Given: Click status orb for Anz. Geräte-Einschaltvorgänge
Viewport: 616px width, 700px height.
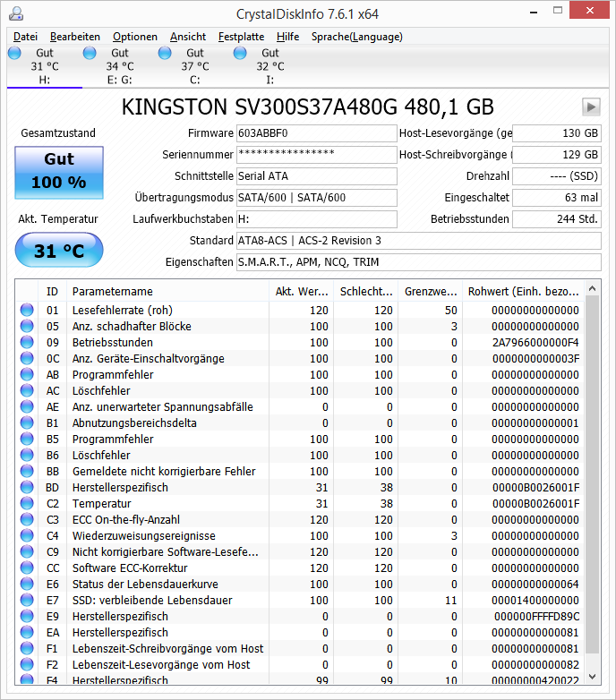Looking at the screenshot, I should [27, 358].
